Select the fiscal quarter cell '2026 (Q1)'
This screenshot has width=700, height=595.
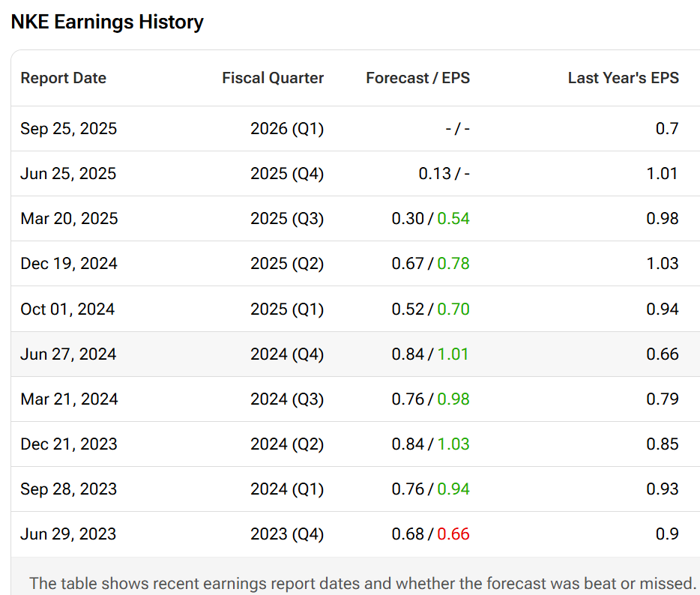287,129
